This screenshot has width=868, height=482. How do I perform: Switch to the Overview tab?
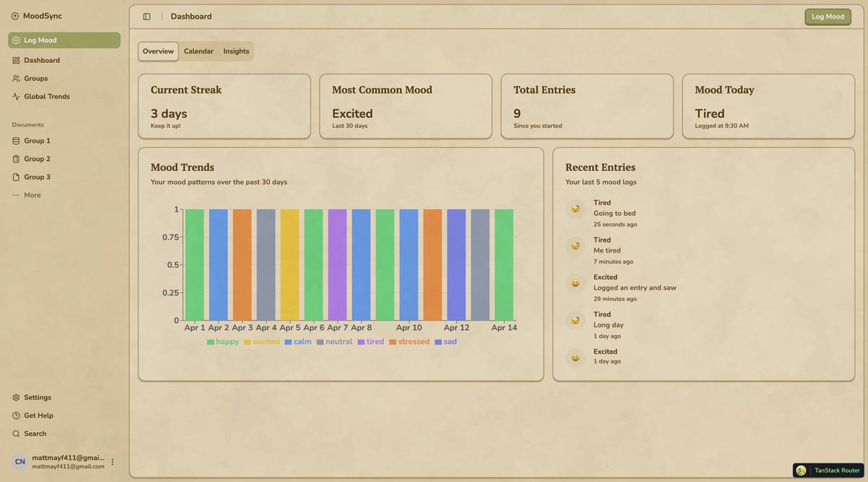click(x=158, y=51)
